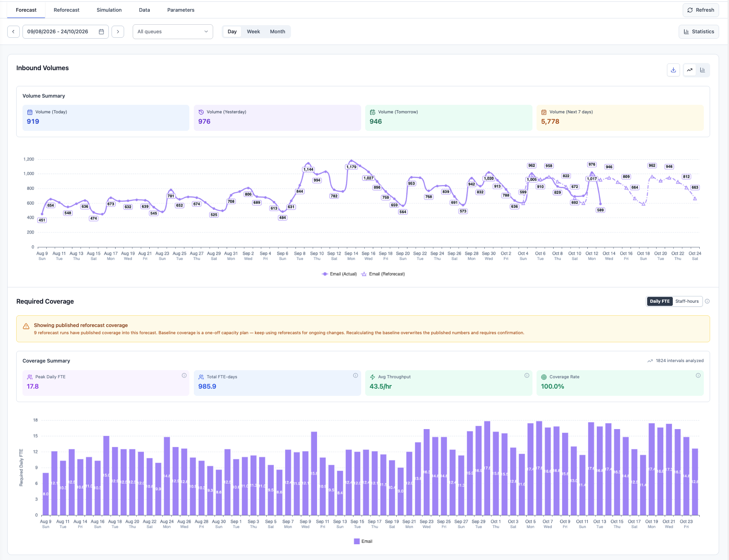Switch to line chart view icon
The width and height of the screenshot is (729, 560).
pos(689,70)
